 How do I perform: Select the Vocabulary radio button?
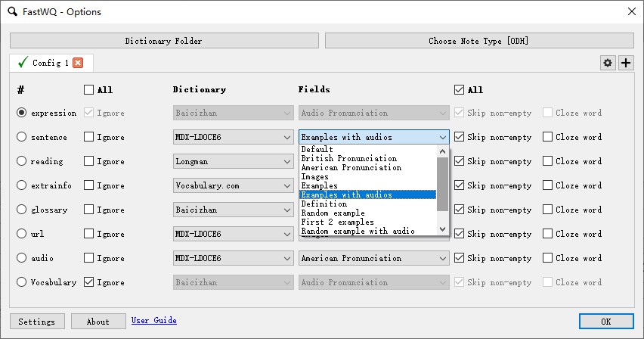click(21, 282)
